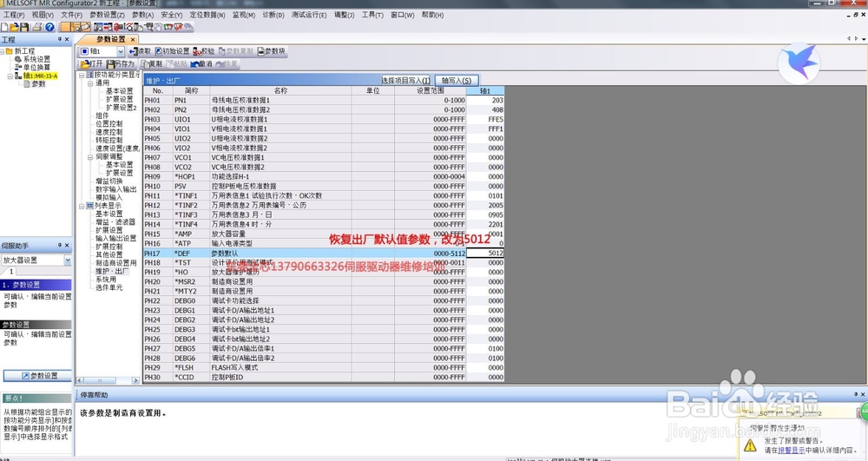Select 维护·出厂 in parameter tree
The width and height of the screenshot is (868, 461).
point(112,271)
